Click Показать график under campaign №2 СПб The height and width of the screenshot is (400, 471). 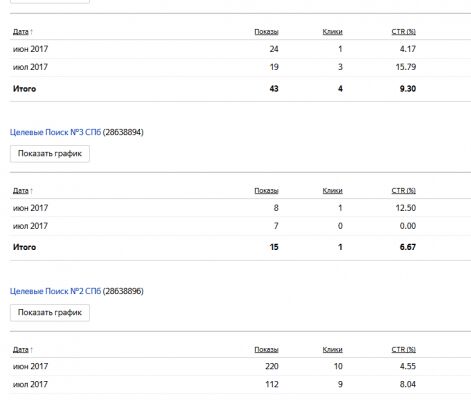(x=50, y=313)
